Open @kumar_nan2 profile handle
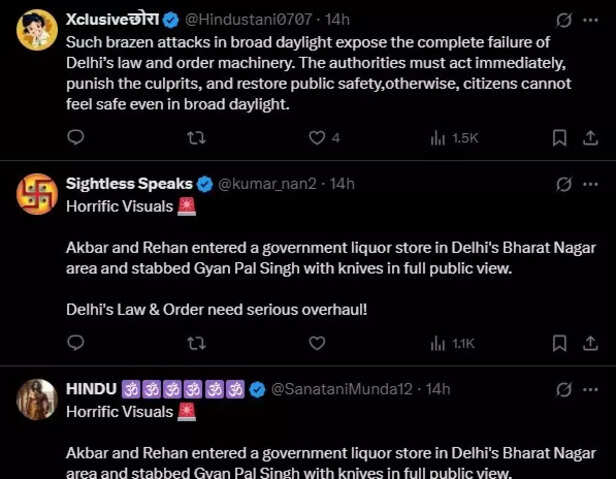 (270, 184)
